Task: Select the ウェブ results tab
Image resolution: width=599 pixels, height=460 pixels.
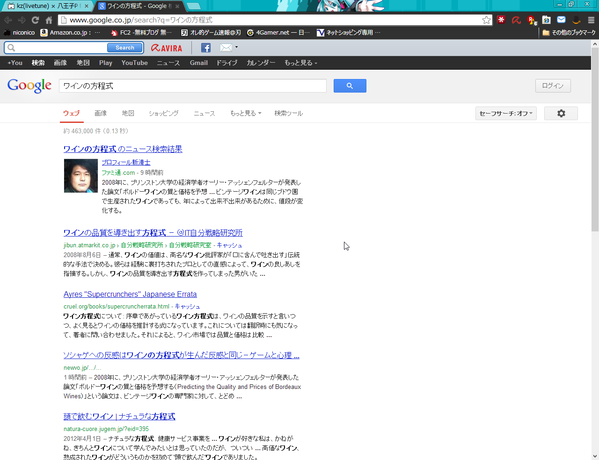Action: coord(71,113)
